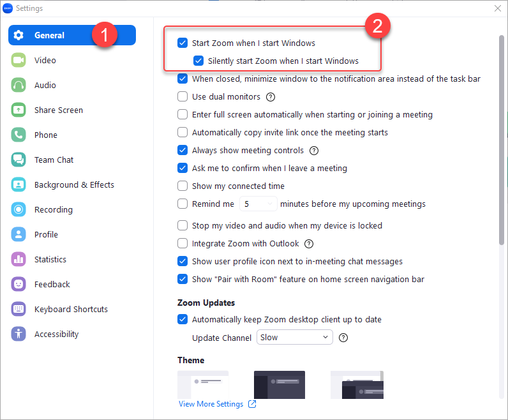Select the Audio headphones icon

pyautogui.click(x=19, y=85)
